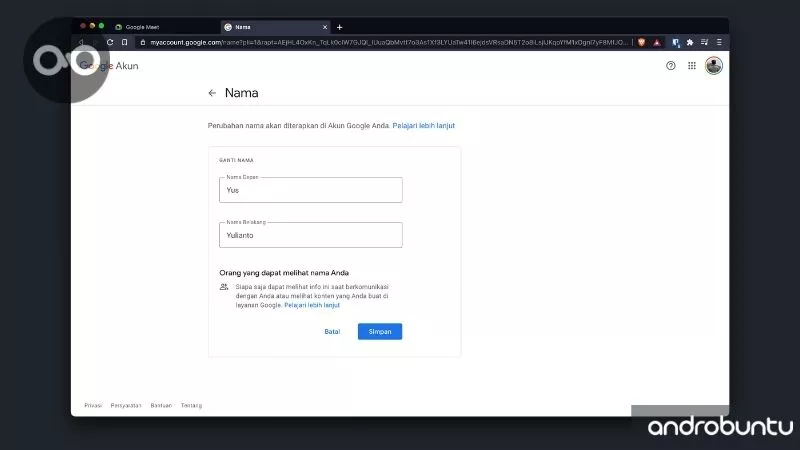Click the Nama Belakang field containing Yulianto
The width and height of the screenshot is (800, 450).
click(311, 235)
